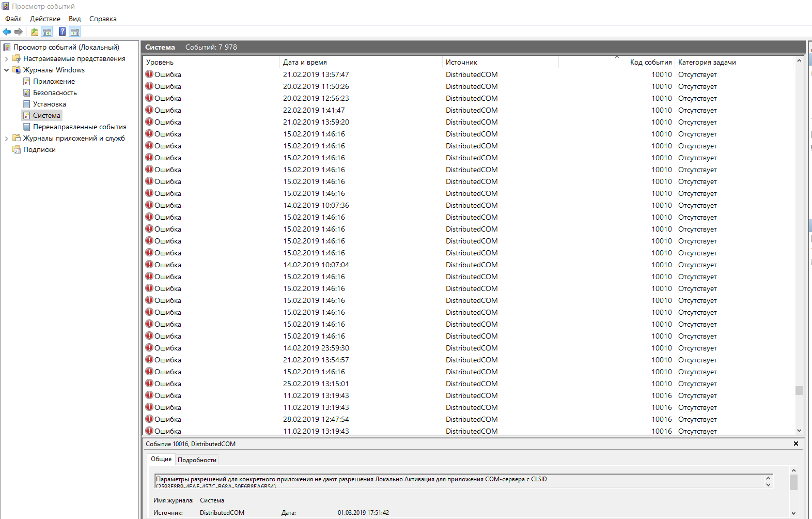Image resolution: width=812 pixels, height=519 pixels.
Task: Select the Безопасность log label
Action: pos(55,93)
